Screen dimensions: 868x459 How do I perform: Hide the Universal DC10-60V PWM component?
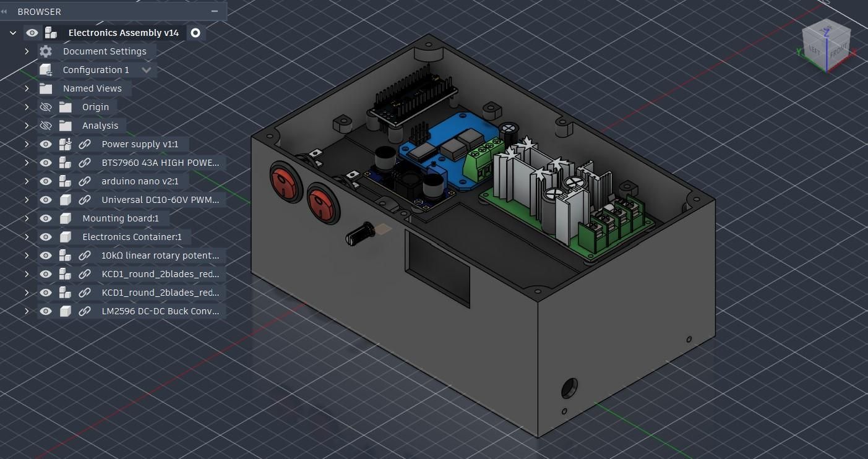[x=46, y=200]
